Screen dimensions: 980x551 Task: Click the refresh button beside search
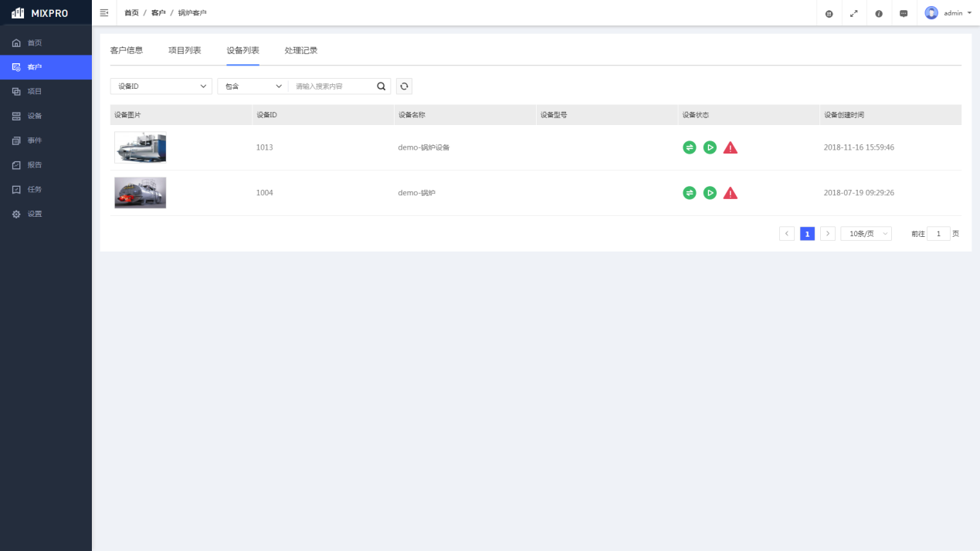404,86
